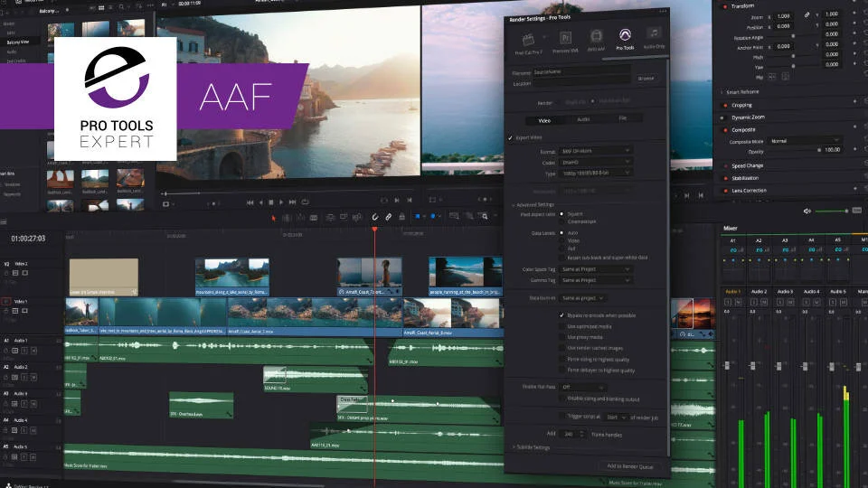Click the blue flag marker icon

(418, 216)
